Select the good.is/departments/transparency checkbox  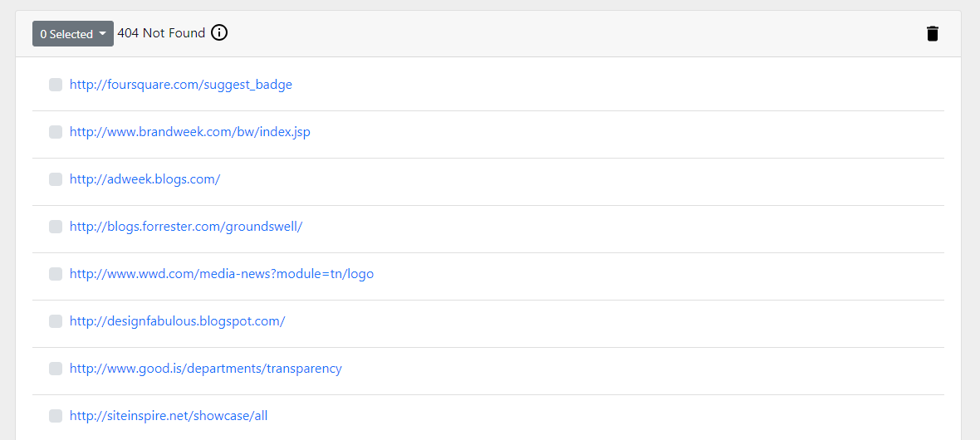pos(56,369)
